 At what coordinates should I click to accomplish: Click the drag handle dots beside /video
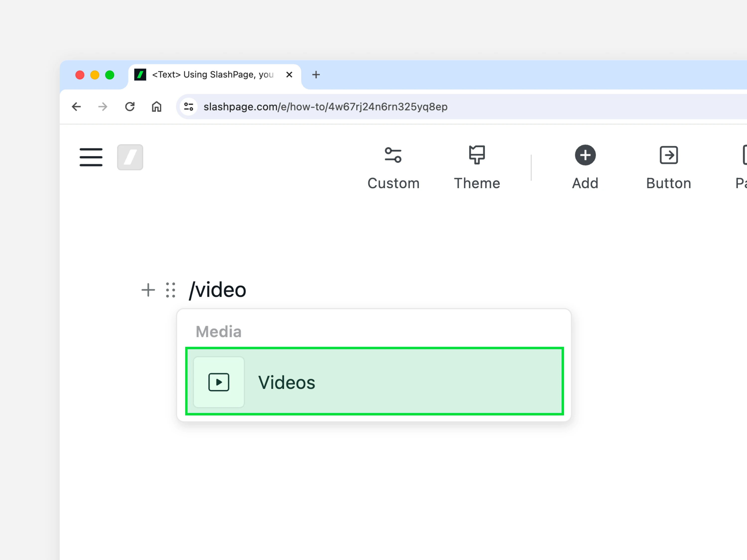tap(171, 290)
